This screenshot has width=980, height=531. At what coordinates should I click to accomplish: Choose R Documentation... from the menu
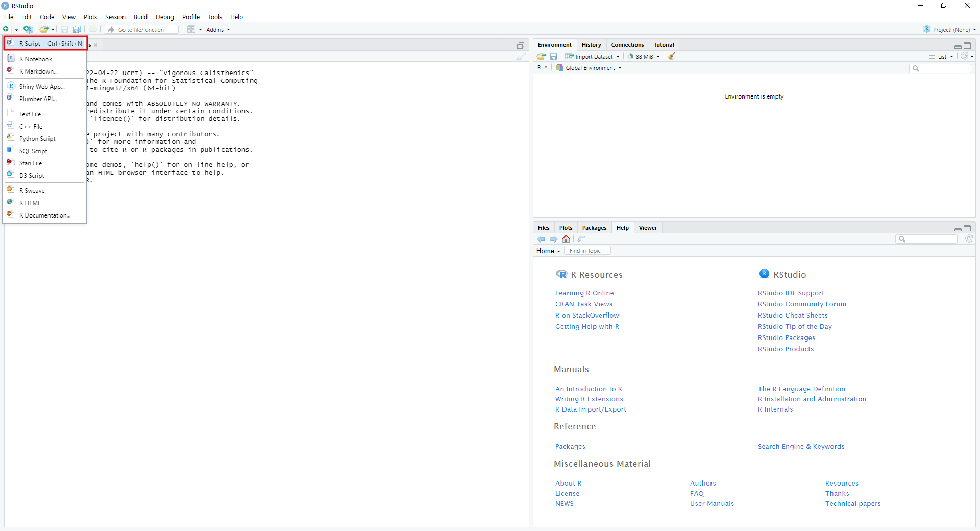coord(45,215)
